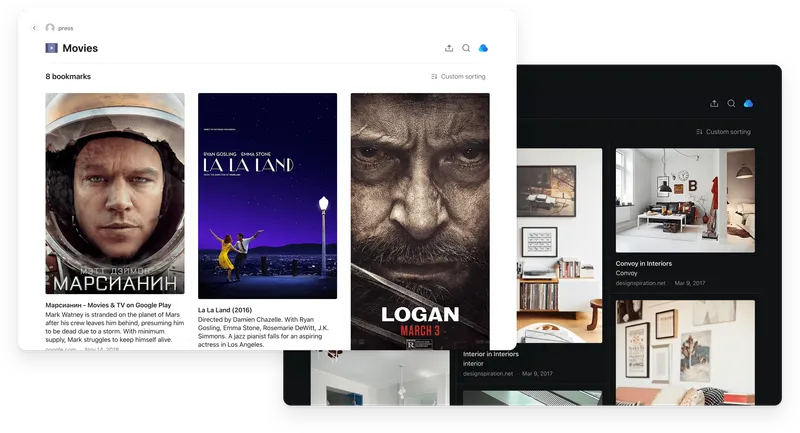Open the La La Land poster thumbnail
This screenshot has width=800, height=433.
267,196
